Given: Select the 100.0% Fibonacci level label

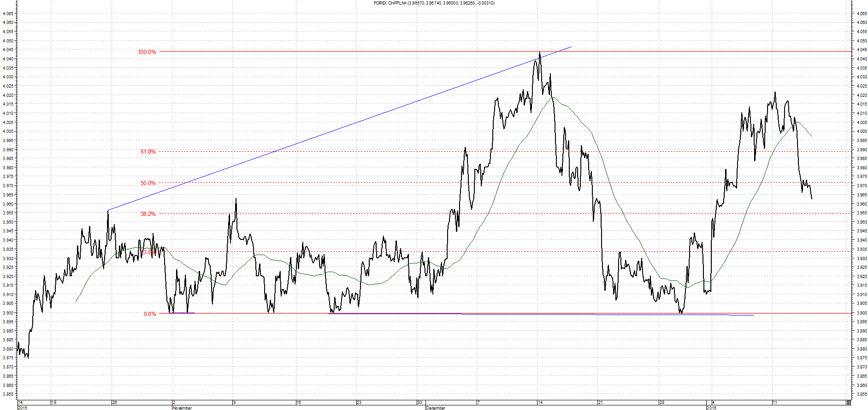Looking at the screenshot, I should click(147, 52).
